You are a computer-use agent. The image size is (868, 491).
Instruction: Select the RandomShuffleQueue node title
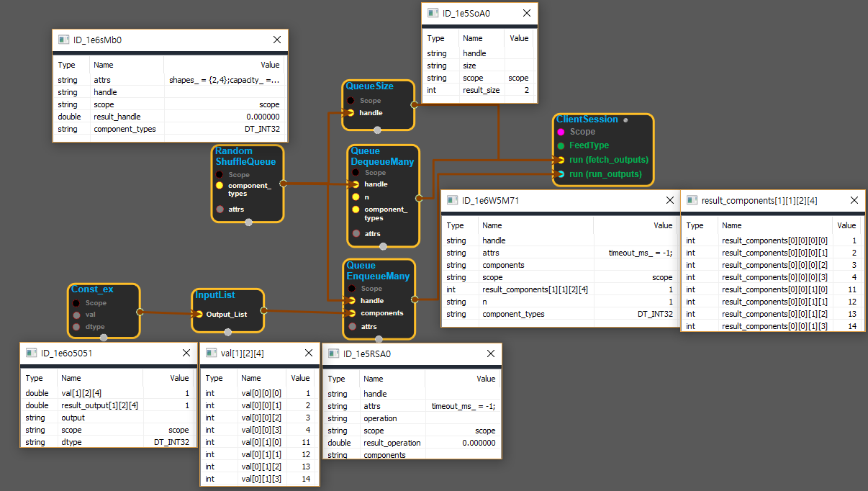pyautogui.click(x=245, y=156)
